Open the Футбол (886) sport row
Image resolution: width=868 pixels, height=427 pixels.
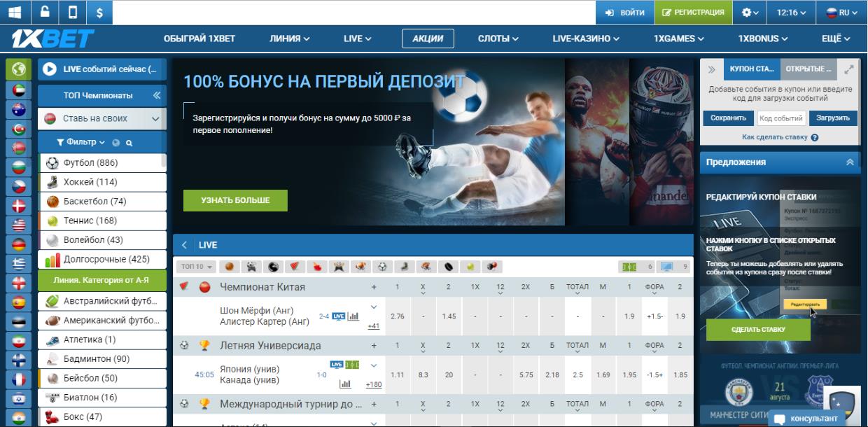pyautogui.click(x=102, y=163)
